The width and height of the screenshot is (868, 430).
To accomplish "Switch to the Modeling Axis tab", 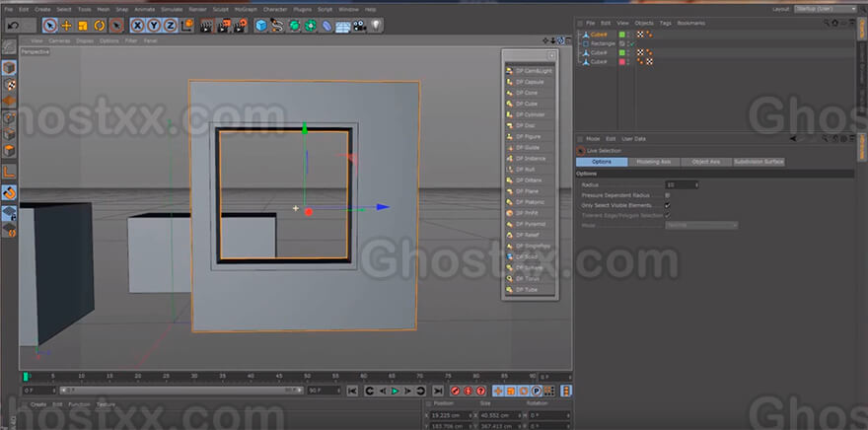I will (654, 162).
